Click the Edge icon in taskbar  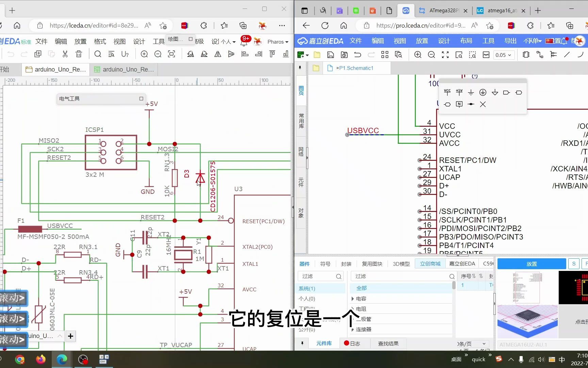pyautogui.click(x=62, y=359)
